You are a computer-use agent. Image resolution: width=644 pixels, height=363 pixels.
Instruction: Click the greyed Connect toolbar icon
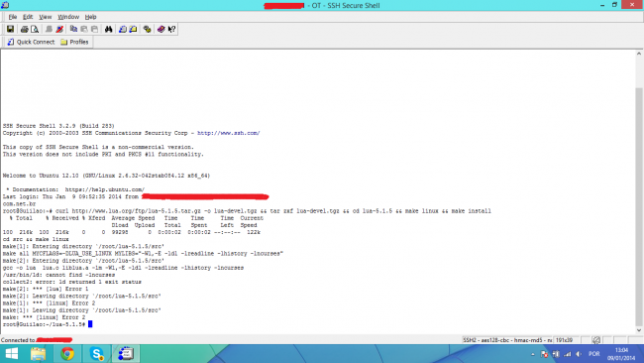coord(49,29)
